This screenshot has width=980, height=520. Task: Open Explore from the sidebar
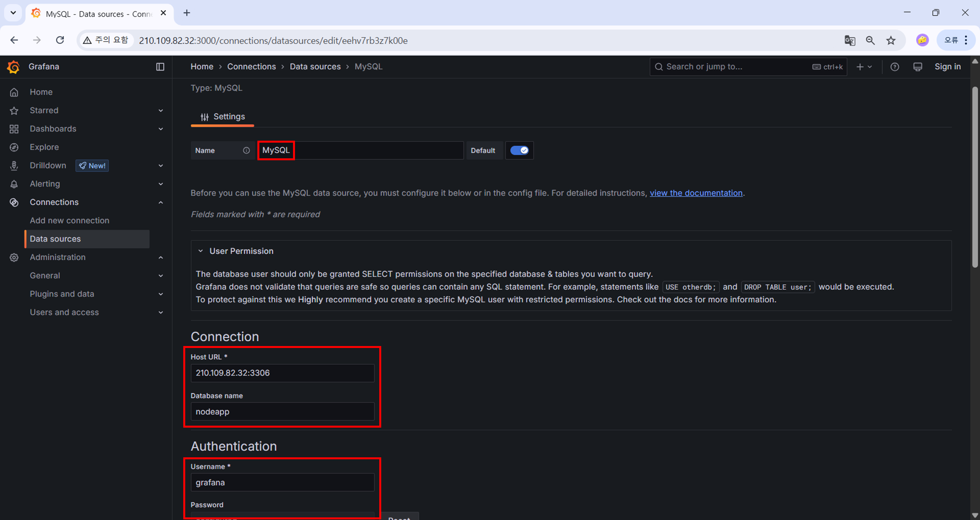44,147
